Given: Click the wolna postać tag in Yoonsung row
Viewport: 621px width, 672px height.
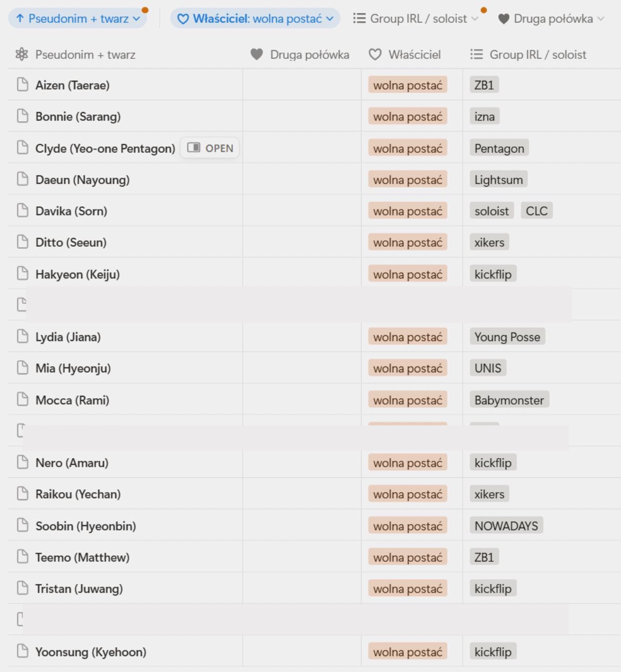Looking at the screenshot, I should [x=408, y=652].
